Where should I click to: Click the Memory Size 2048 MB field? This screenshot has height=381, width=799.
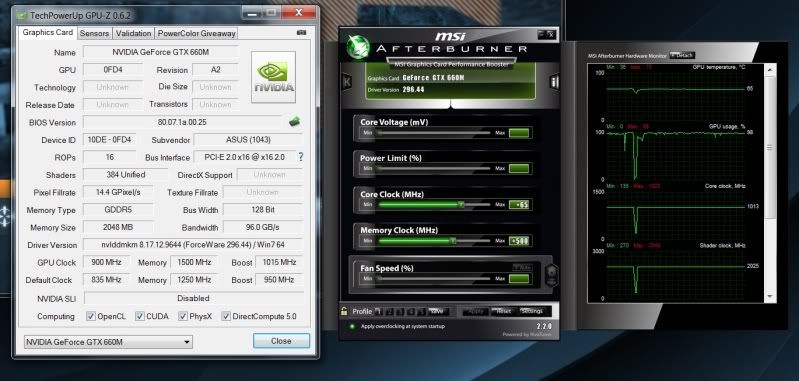point(118,227)
